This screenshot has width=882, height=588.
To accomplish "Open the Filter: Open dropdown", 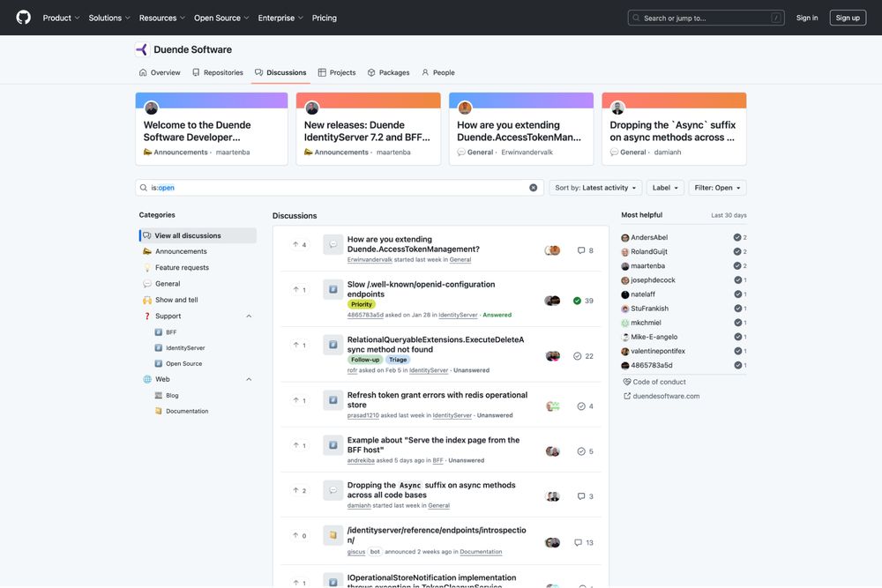I will pos(717,188).
